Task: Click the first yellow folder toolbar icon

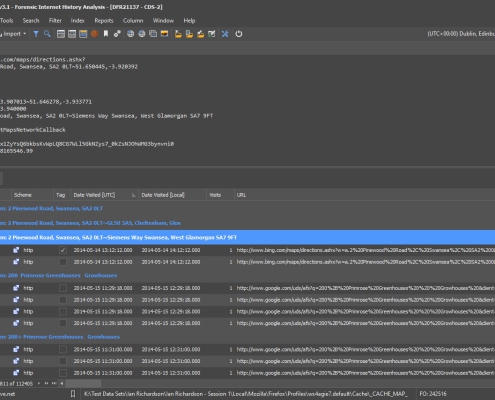Action: pos(178,34)
